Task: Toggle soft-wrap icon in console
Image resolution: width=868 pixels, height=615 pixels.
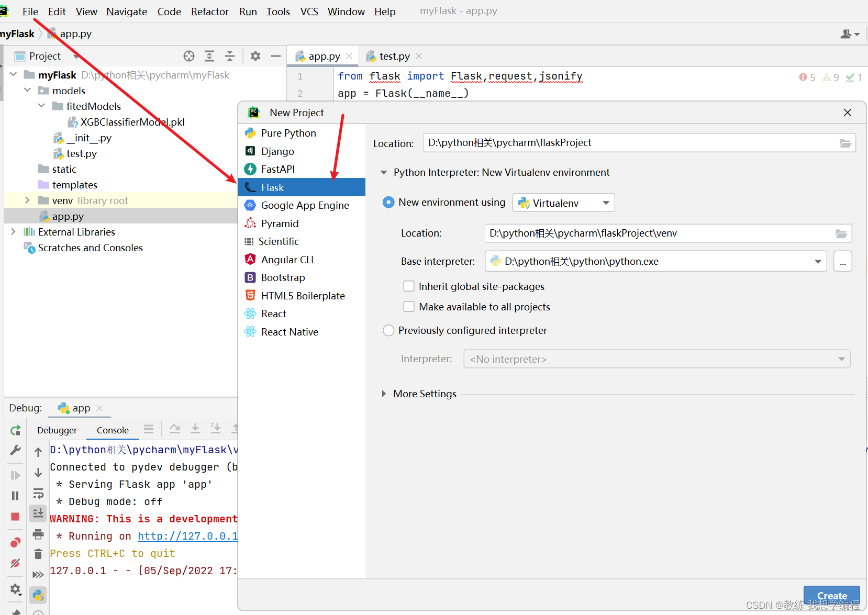Action: (38, 493)
